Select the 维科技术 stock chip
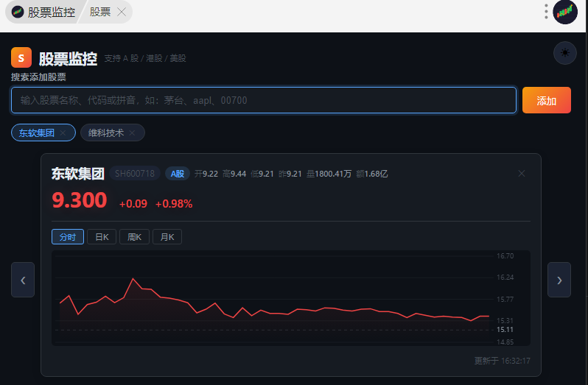The width and height of the screenshot is (588, 385). (106, 133)
